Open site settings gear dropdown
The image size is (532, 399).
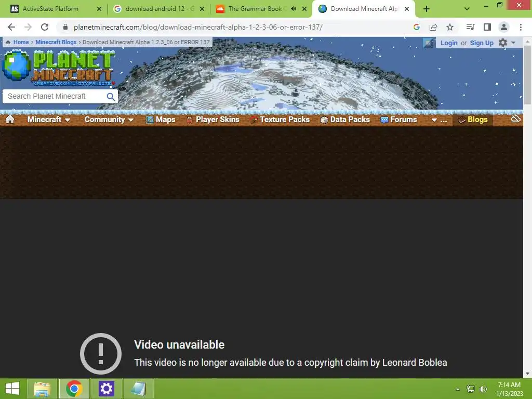[x=507, y=43]
